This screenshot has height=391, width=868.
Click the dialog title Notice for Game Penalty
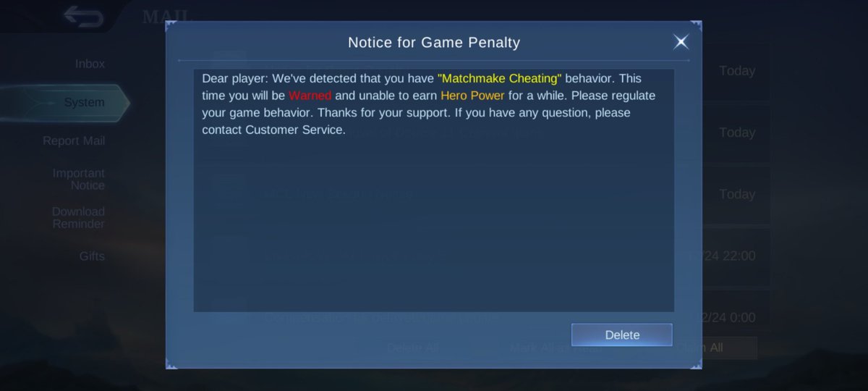point(434,42)
